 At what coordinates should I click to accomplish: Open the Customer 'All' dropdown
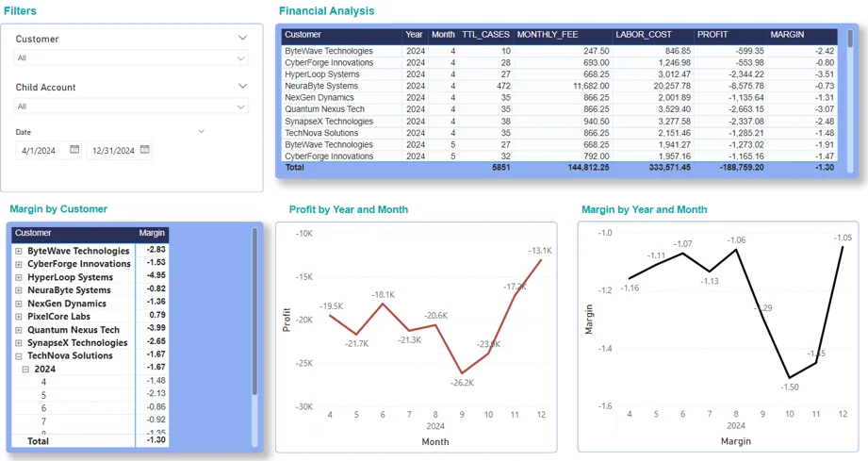click(131, 58)
